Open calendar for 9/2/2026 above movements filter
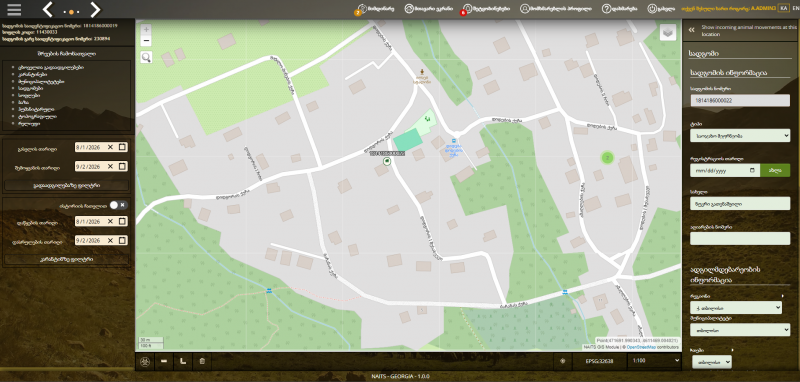Image resolution: width=800 pixels, height=382 pixels. pyautogui.click(x=122, y=166)
